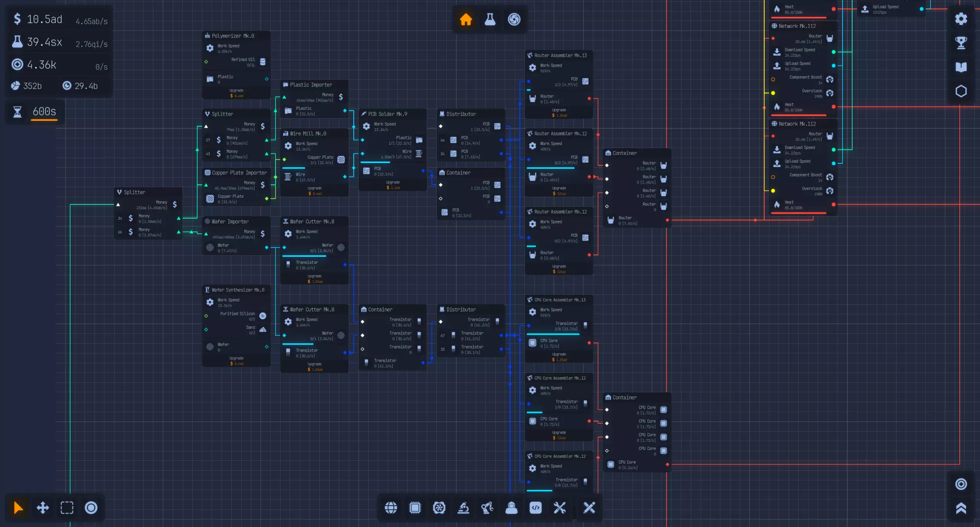Image resolution: width=980 pixels, height=527 pixels.
Task: Expand the double chevron up button
Action: [x=961, y=508]
